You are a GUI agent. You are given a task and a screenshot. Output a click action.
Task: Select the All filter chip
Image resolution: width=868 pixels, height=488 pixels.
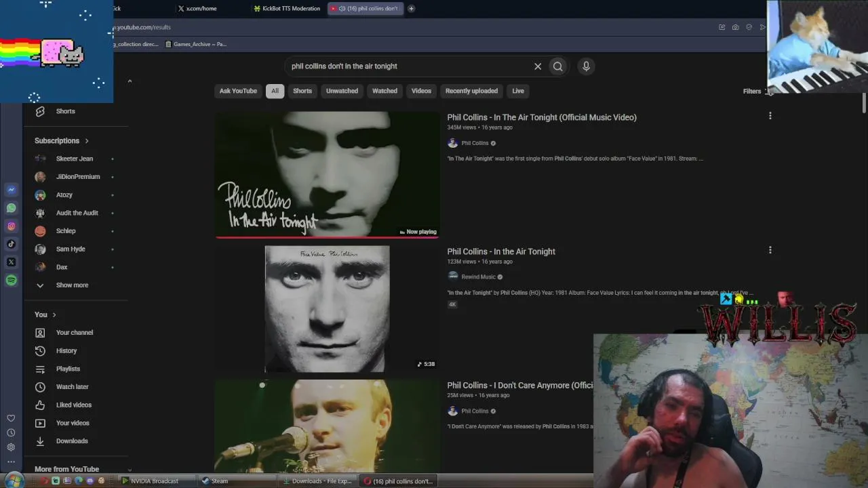pyautogui.click(x=275, y=91)
